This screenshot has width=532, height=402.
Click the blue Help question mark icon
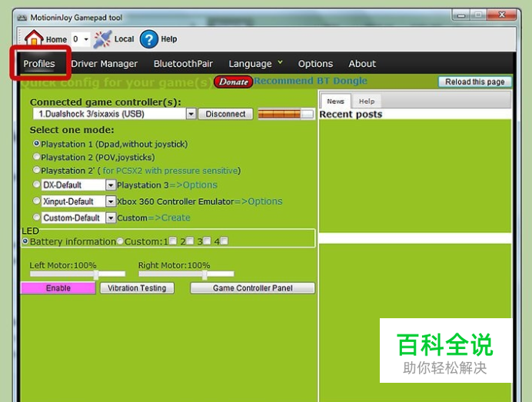pos(149,39)
